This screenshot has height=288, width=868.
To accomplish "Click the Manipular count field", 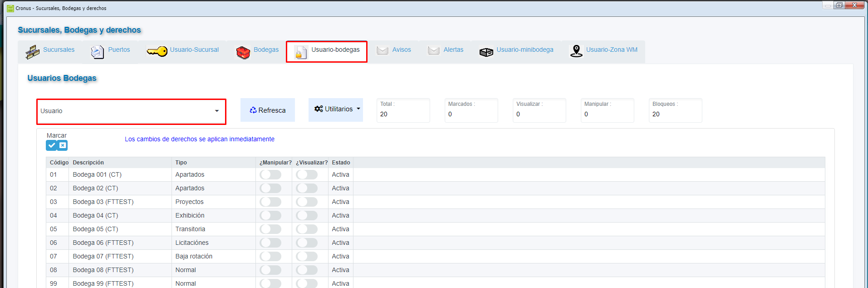I will pyautogui.click(x=607, y=110).
